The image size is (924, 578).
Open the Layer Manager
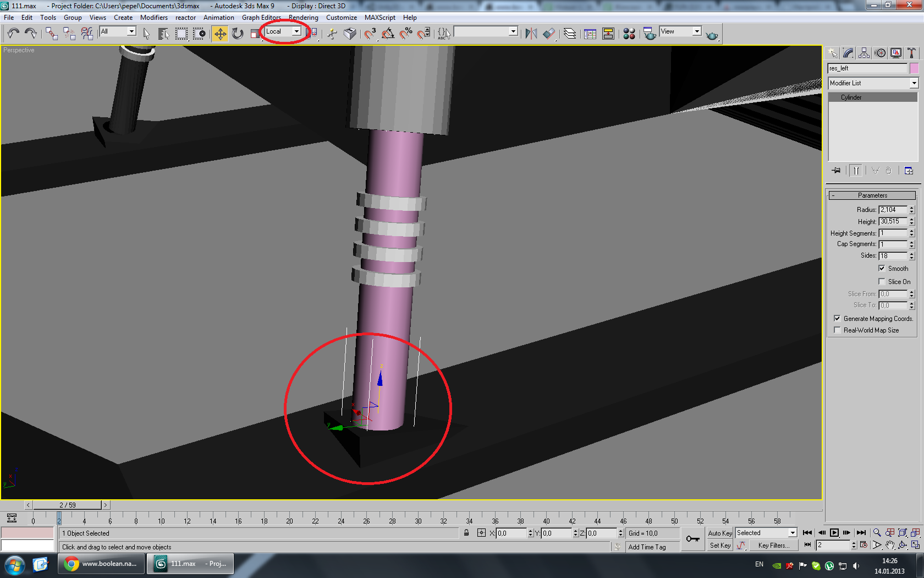570,34
